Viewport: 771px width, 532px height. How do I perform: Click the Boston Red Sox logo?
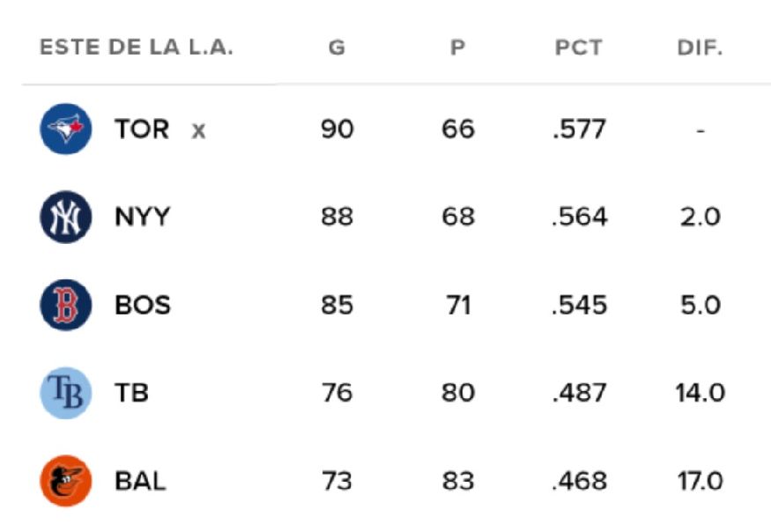pos(65,306)
